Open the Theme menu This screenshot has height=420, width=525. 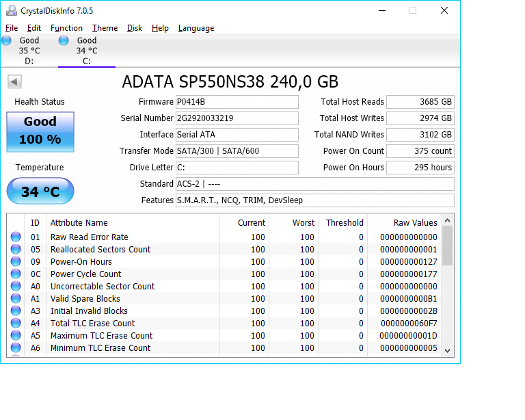click(105, 28)
